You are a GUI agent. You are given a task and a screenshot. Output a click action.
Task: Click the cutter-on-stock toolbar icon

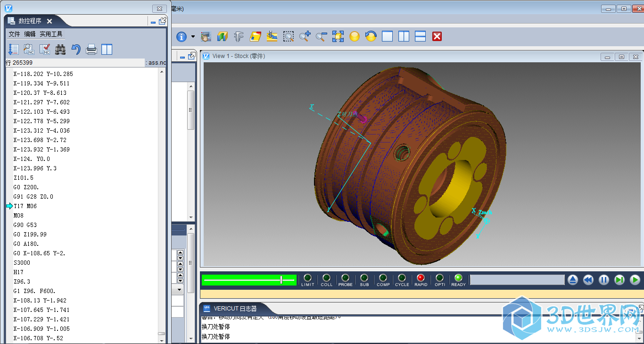click(x=272, y=36)
